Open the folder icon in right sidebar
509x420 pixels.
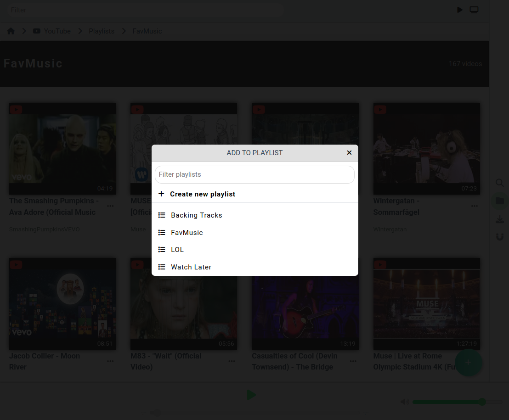pyautogui.click(x=500, y=201)
